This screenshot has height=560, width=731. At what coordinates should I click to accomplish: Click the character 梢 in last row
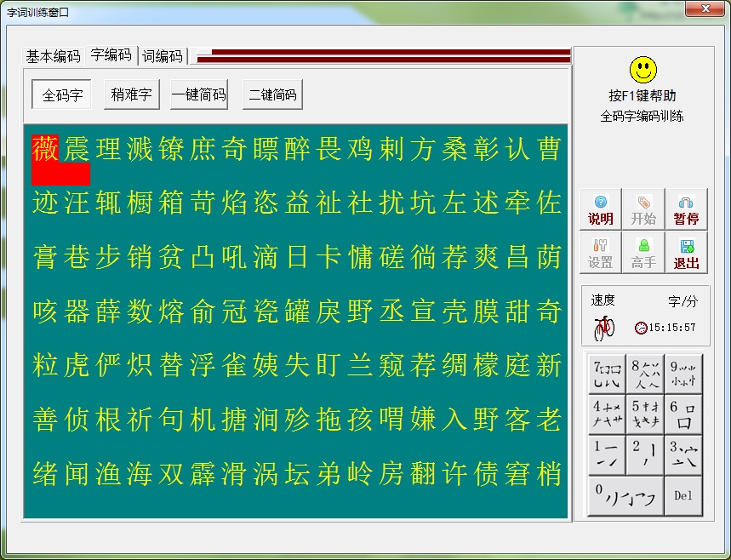(x=549, y=473)
